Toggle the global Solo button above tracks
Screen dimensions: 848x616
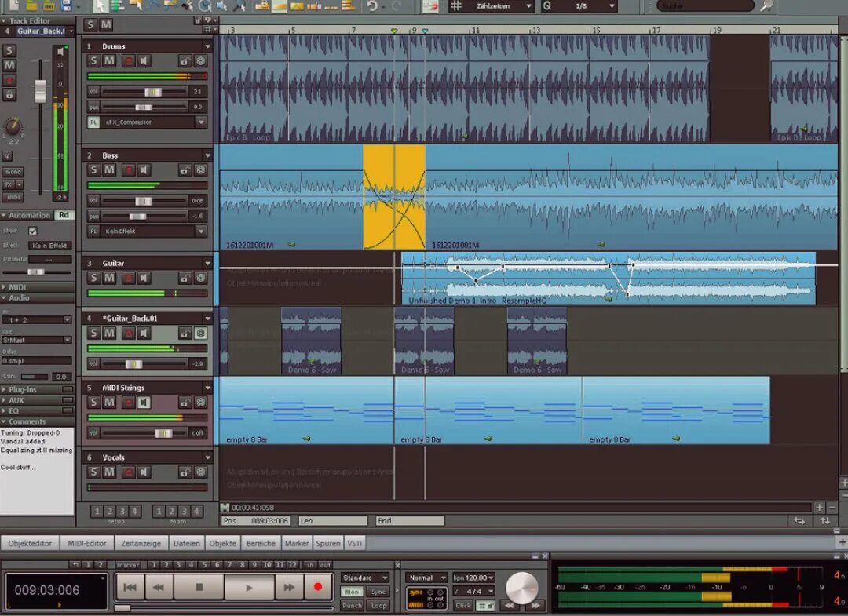tap(90, 24)
